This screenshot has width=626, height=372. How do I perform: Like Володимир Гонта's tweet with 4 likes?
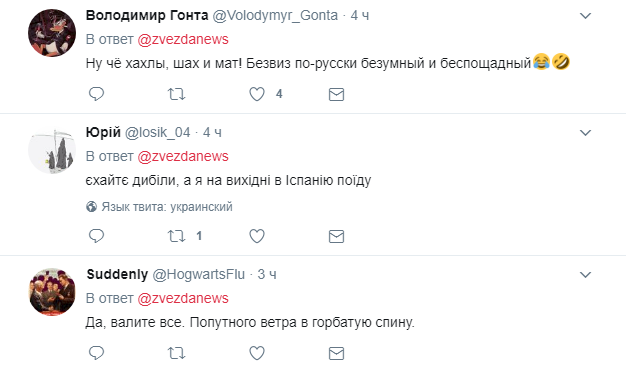[x=257, y=94]
